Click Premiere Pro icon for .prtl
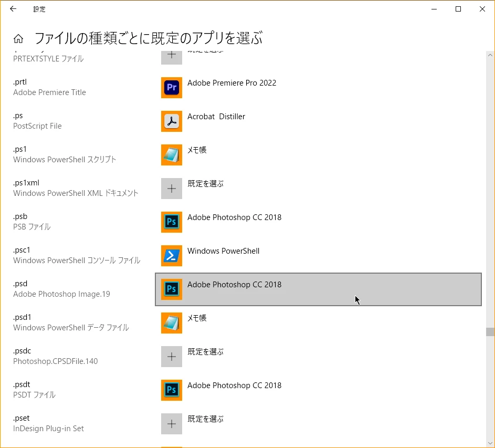The width and height of the screenshot is (495, 448). coord(172,88)
